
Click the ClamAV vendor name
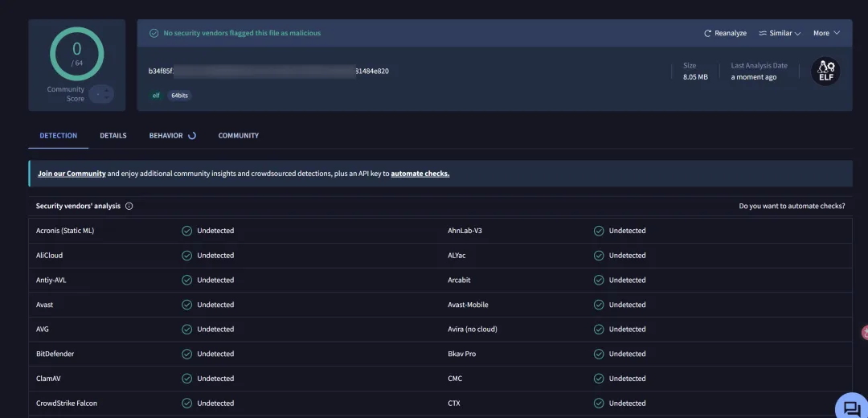coord(48,379)
